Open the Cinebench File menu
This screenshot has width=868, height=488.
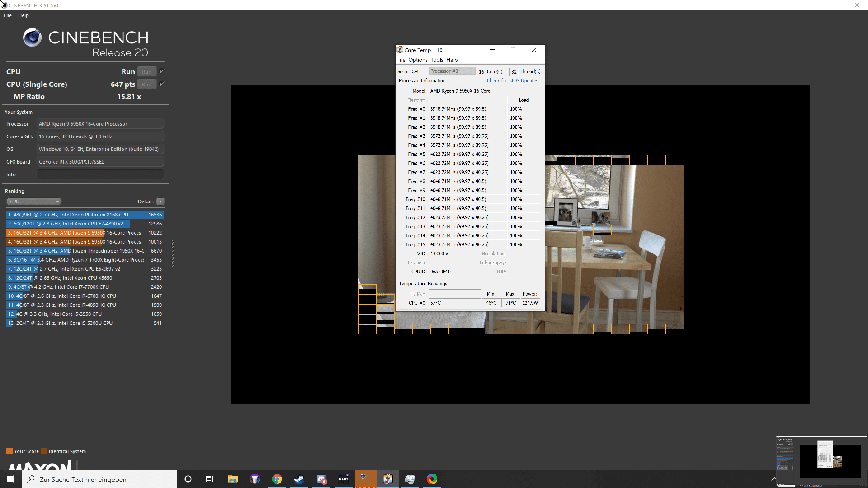tap(7, 16)
